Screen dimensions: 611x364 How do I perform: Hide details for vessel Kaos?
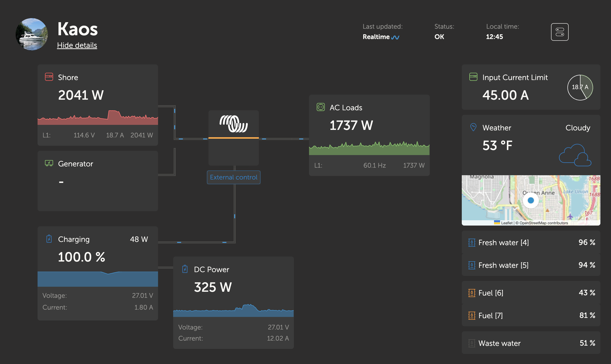tap(78, 46)
